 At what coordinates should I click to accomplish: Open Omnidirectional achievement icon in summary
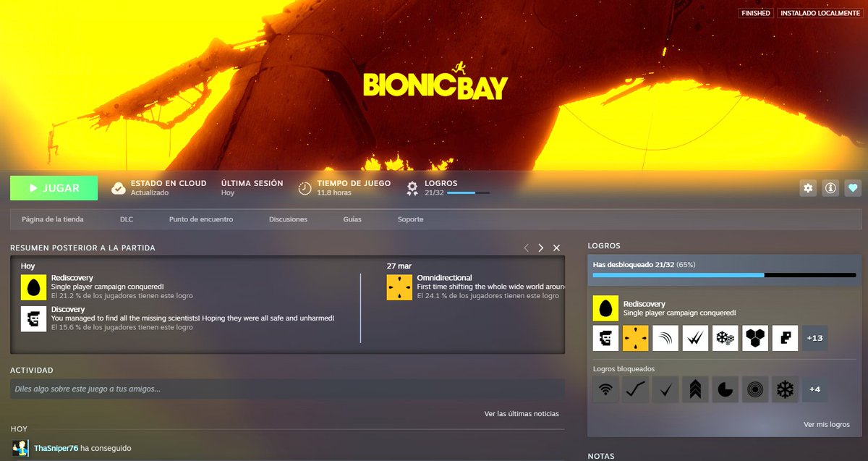pos(399,287)
